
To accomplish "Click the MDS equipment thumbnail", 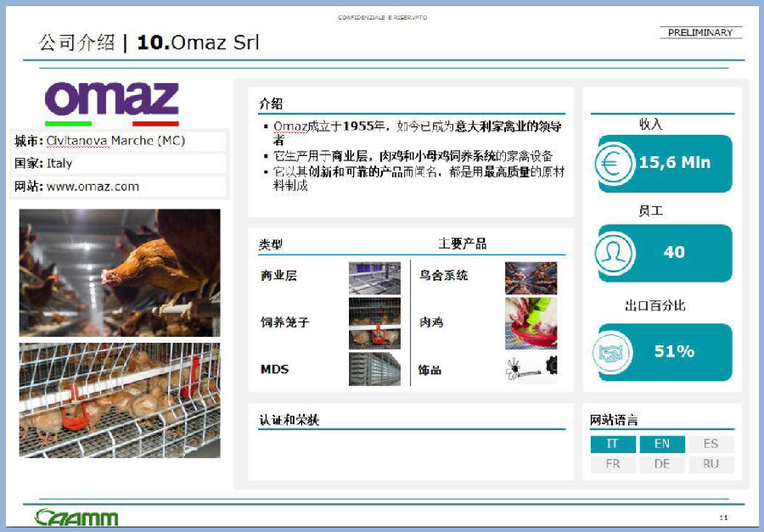I will 374,369.
